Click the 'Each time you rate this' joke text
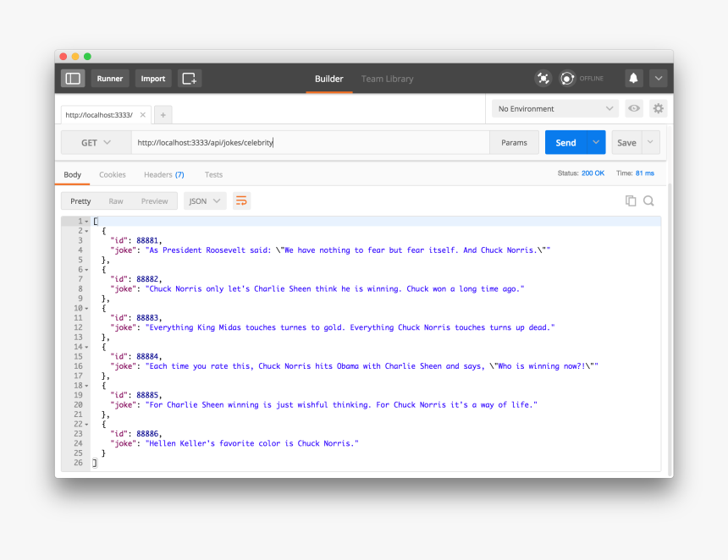This screenshot has height=560, width=728. [372, 366]
